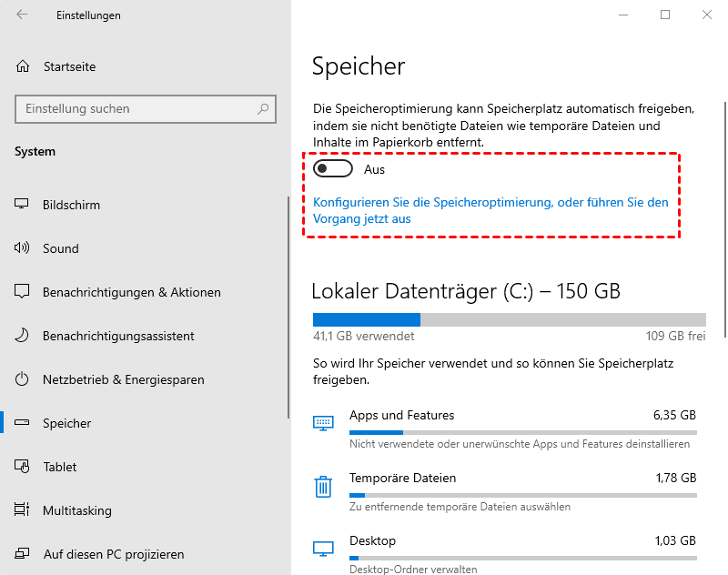The height and width of the screenshot is (575, 728).
Task: Click the search magnifier icon
Action: point(264,108)
